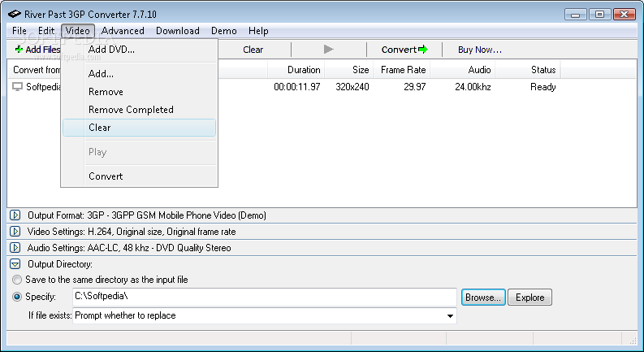Viewport: 644px width, 352px height.
Task: Expand the Output Format section
Action: (15, 215)
